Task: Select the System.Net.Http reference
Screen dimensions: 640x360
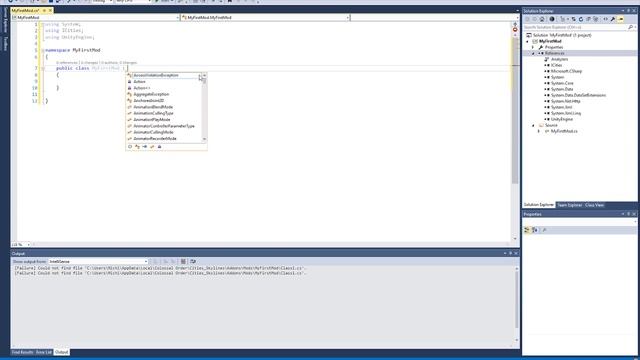Action: pyautogui.click(x=565, y=101)
